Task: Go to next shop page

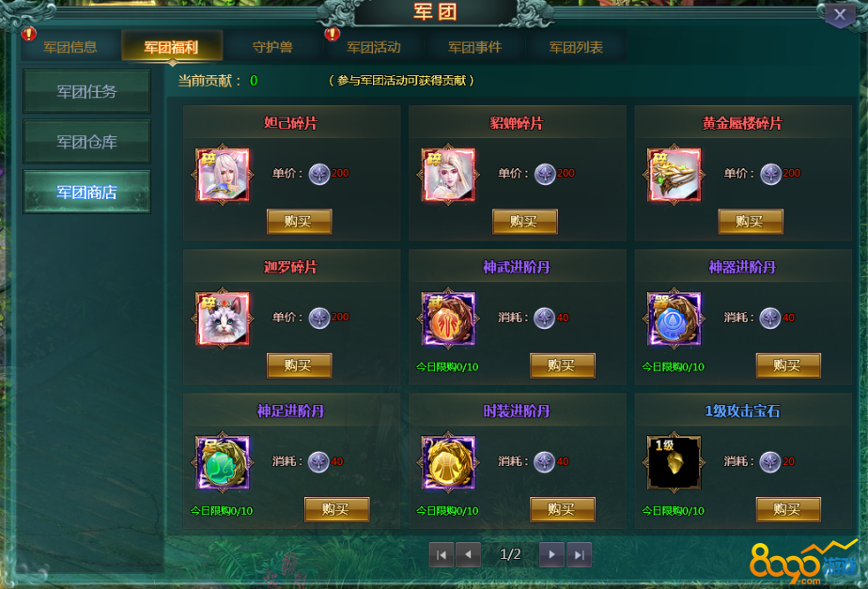Action: tap(552, 554)
